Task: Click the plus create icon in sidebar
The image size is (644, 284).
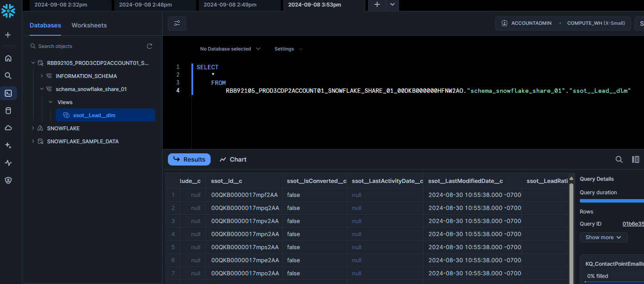Action: [x=8, y=35]
